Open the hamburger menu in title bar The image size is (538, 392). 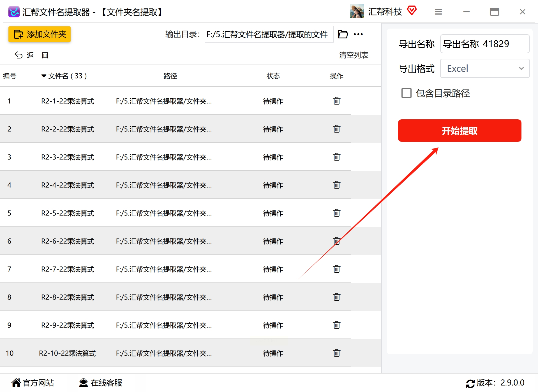[x=438, y=12]
